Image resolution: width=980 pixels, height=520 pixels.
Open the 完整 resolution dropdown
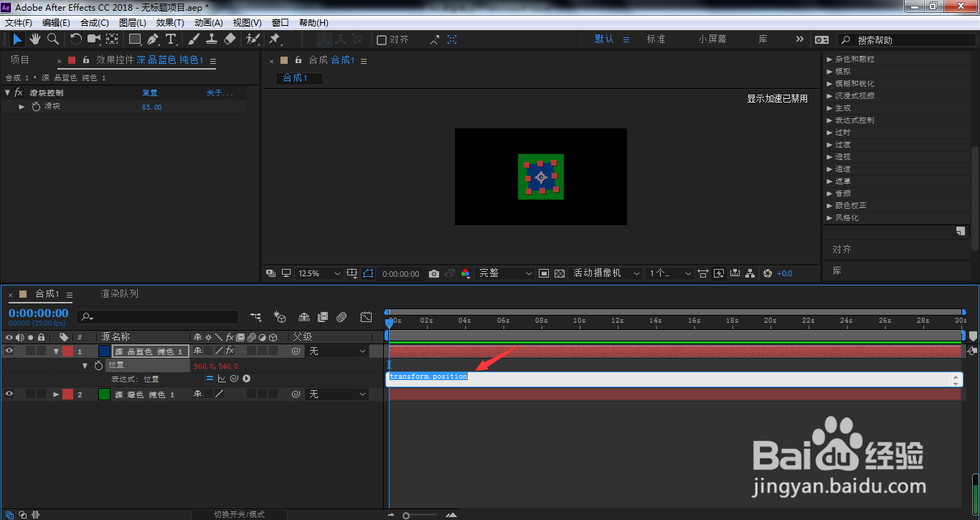pos(506,273)
